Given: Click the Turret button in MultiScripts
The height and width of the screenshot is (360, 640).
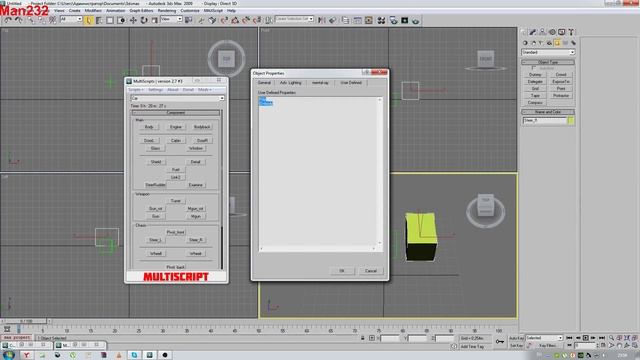Looking at the screenshot, I should pos(176,201).
